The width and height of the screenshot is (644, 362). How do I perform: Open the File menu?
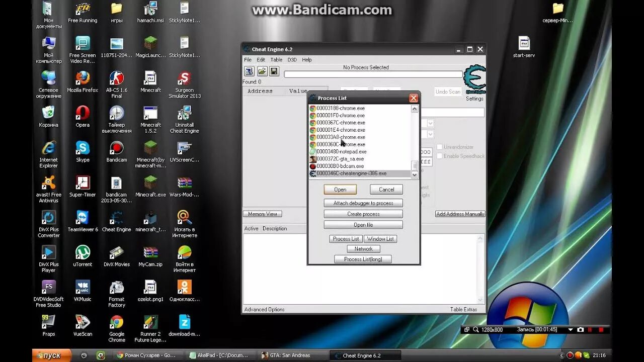pos(248,59)
